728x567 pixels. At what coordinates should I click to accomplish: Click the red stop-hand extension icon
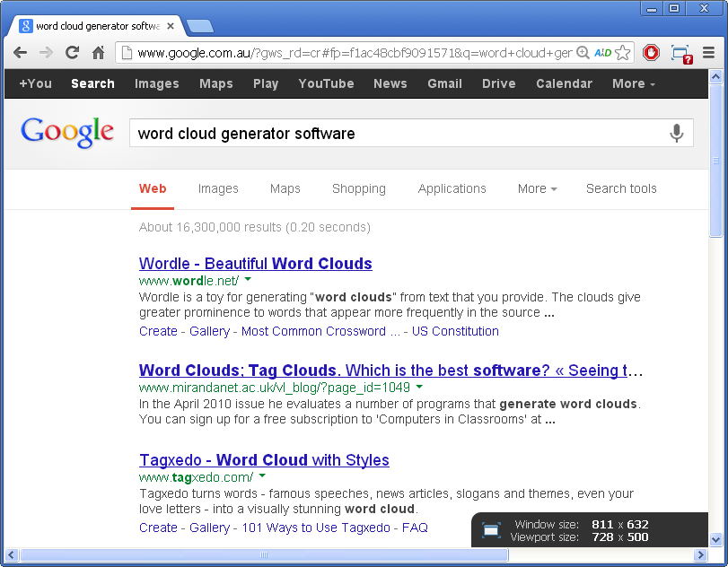(x=652, y=53)
